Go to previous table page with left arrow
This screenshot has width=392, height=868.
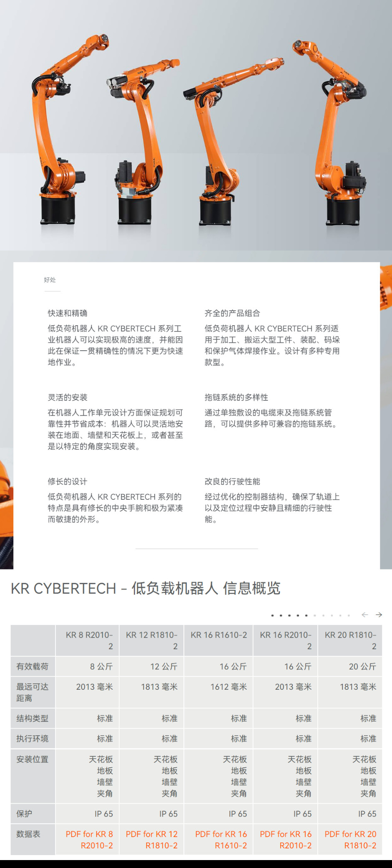pyautogui.click(x=365, y=615)
